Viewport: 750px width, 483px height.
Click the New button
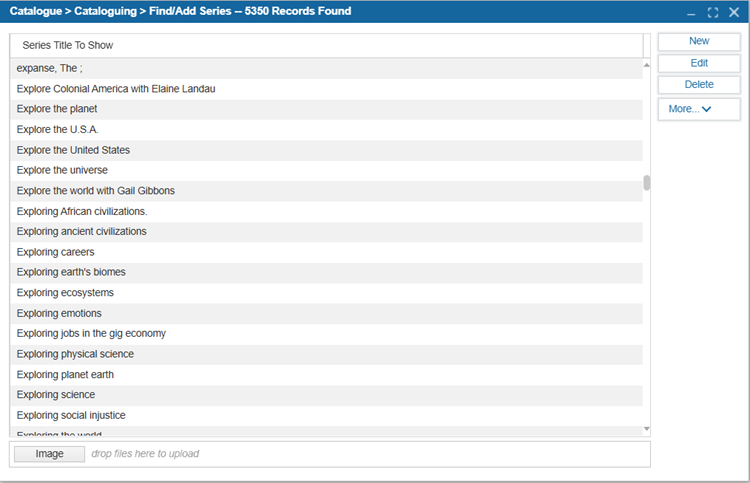[x=699, y=41]
